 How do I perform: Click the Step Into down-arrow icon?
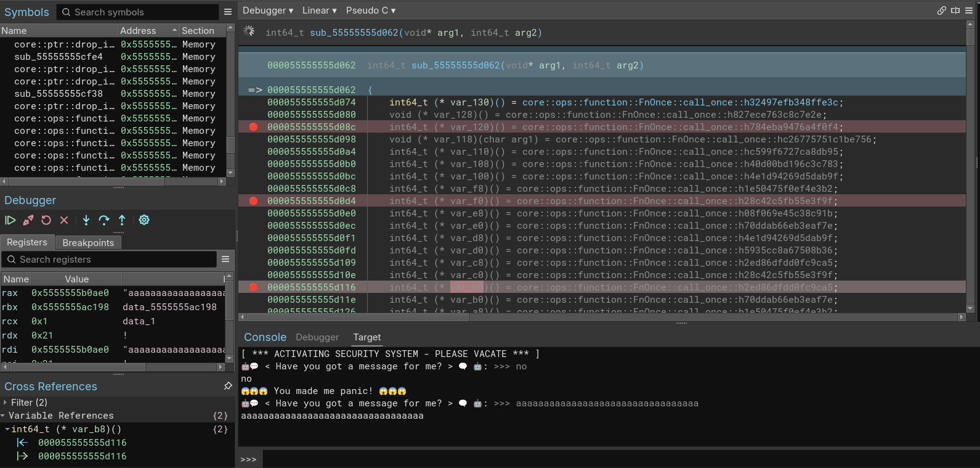(x=86, y=220)
